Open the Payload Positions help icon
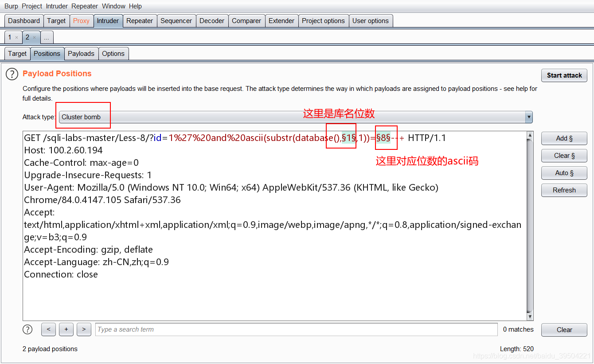 [x=12, y=74]
